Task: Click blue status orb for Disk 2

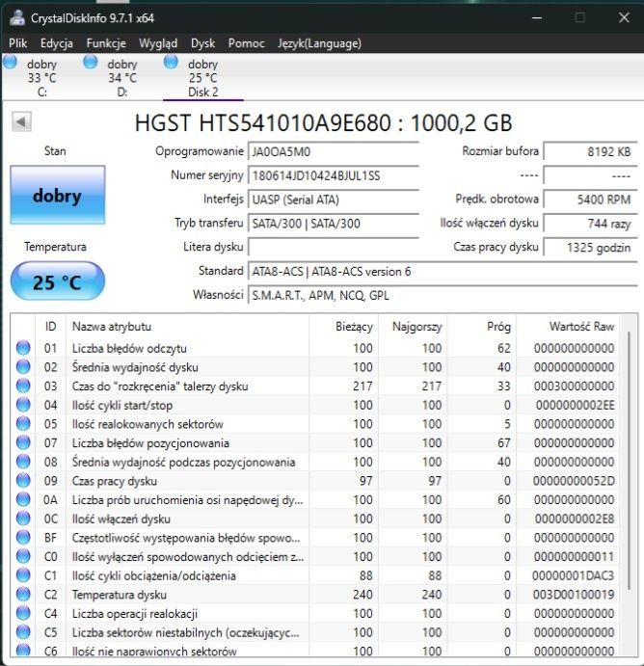Action: (x=171, y=62)
